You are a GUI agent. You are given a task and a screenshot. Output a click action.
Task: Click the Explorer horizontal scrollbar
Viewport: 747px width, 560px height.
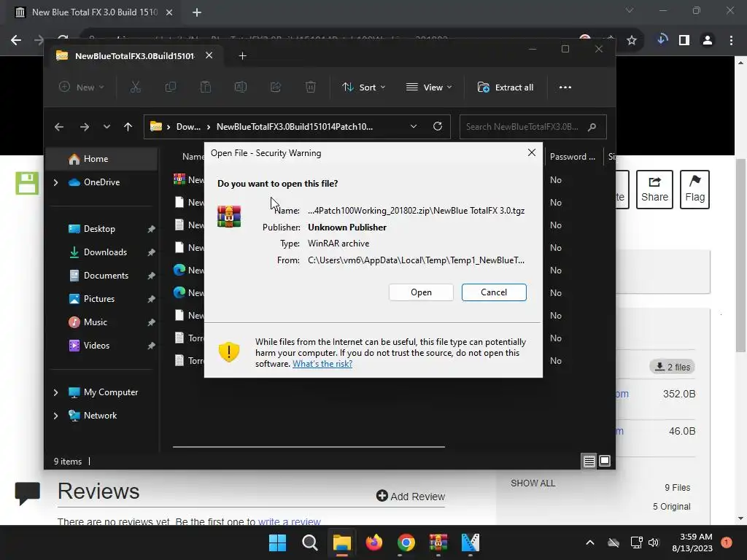(x=309, y=447)
